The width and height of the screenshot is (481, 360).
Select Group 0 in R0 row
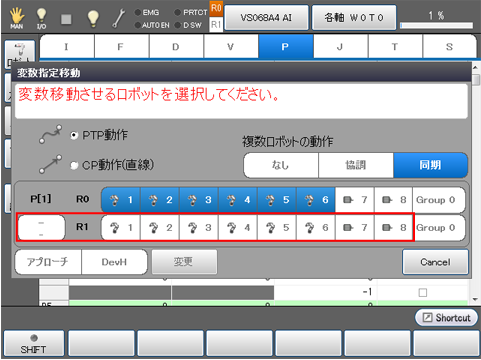439,200
